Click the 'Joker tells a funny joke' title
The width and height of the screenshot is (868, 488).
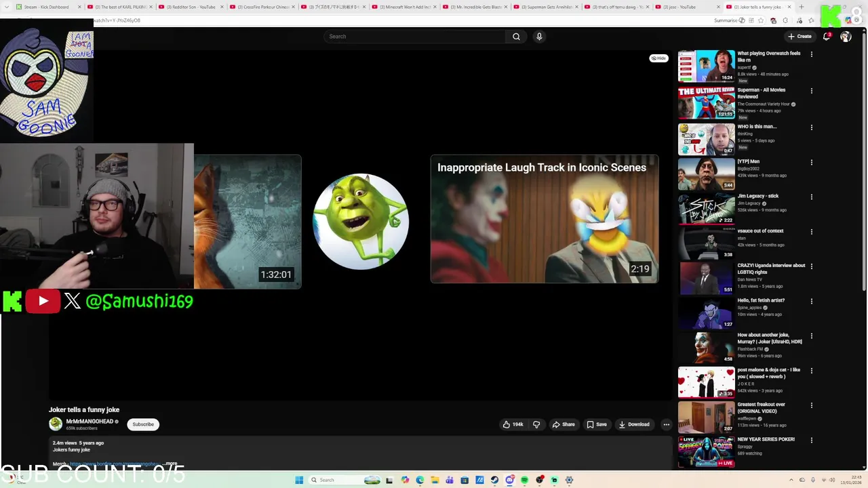[84, 409]
